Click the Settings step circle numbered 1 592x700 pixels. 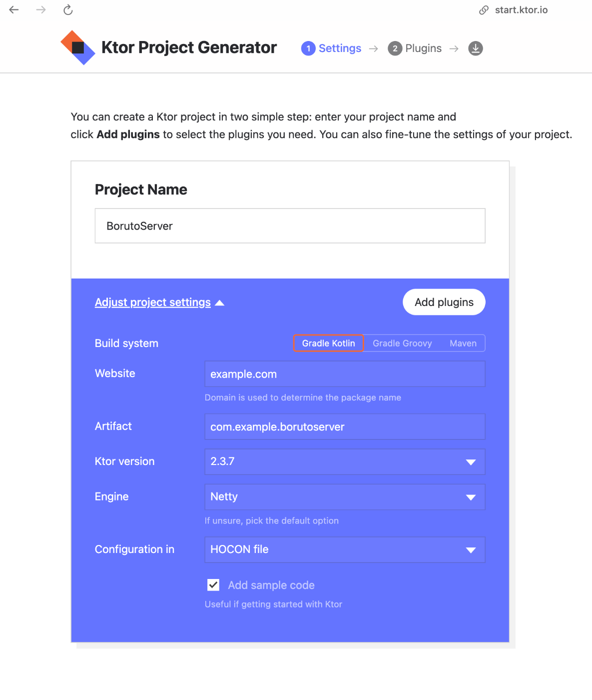(308, 48)
